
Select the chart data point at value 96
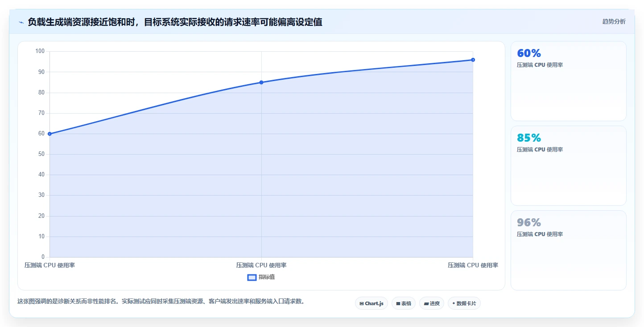(x=473, y=60)
